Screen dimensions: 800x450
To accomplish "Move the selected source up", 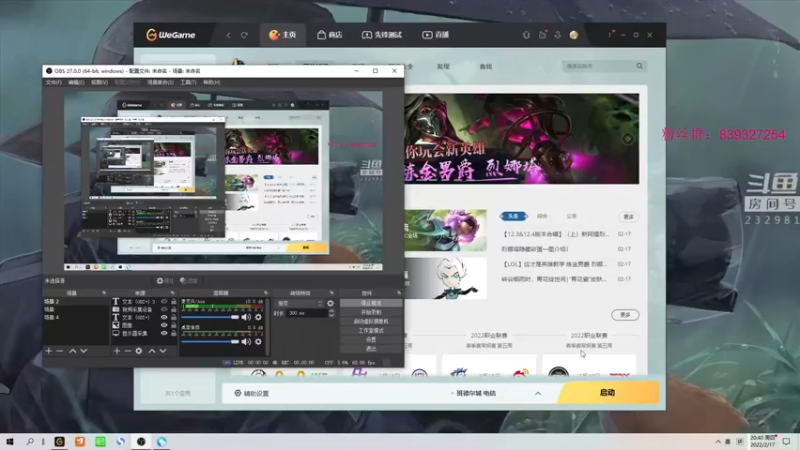I will [152, 351].
